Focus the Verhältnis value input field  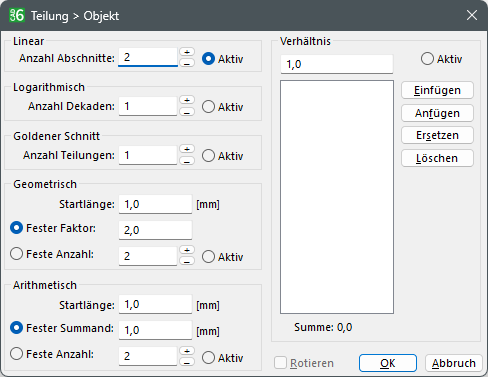337,64
